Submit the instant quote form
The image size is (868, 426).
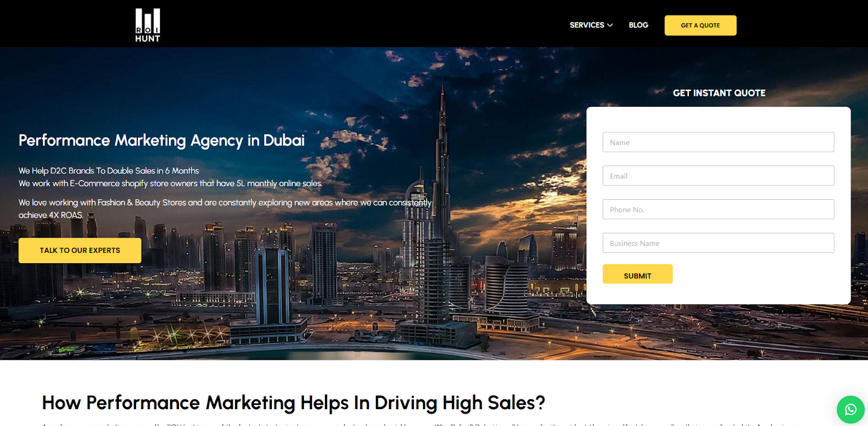pyautogui.click(x=637, y=274)
